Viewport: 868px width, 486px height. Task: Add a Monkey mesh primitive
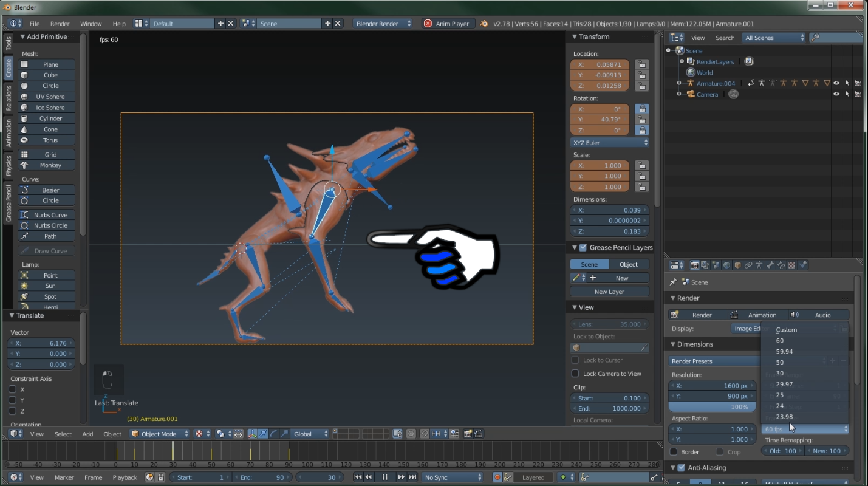coord(47,165)
